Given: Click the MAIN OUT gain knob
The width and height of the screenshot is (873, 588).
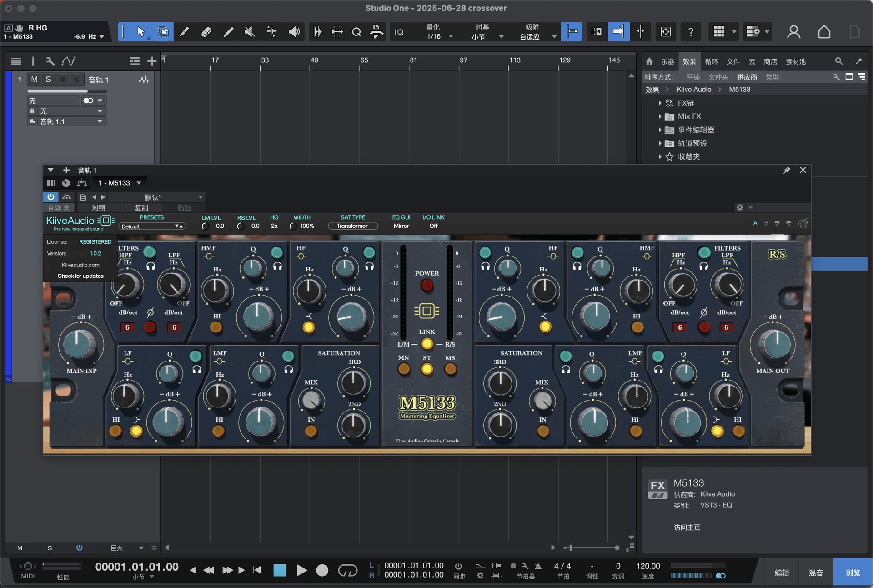Looking at the screenshot, I should tap(777, 344).
